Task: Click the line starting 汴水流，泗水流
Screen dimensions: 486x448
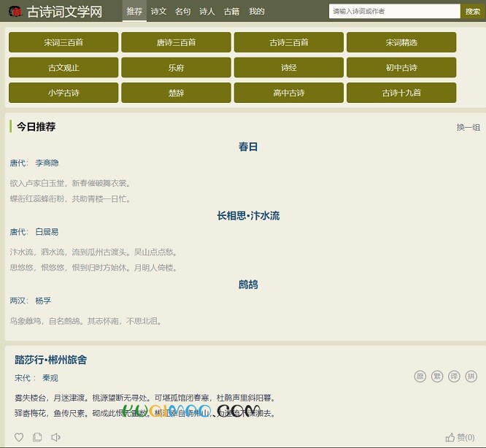Action: (93, 252)
